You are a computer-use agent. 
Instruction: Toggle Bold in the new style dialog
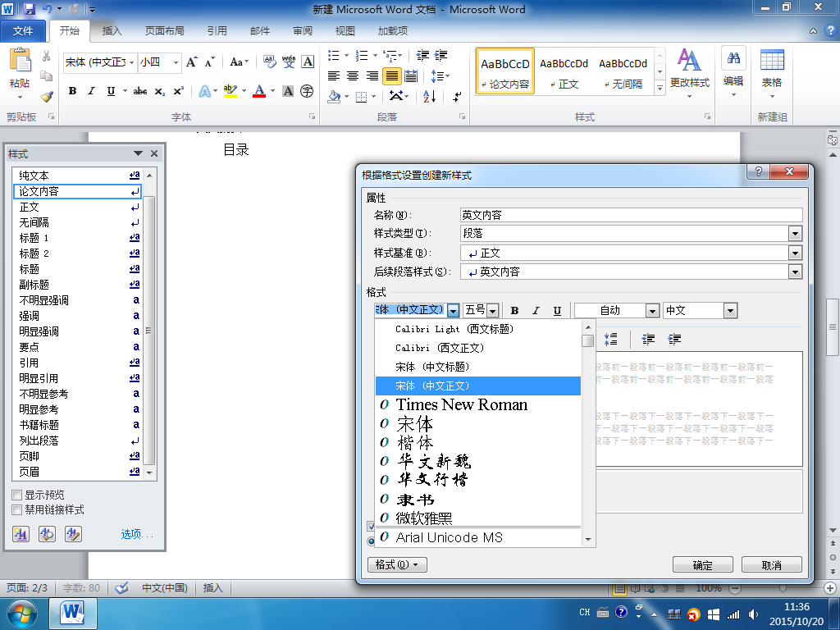tap(515, 311)
